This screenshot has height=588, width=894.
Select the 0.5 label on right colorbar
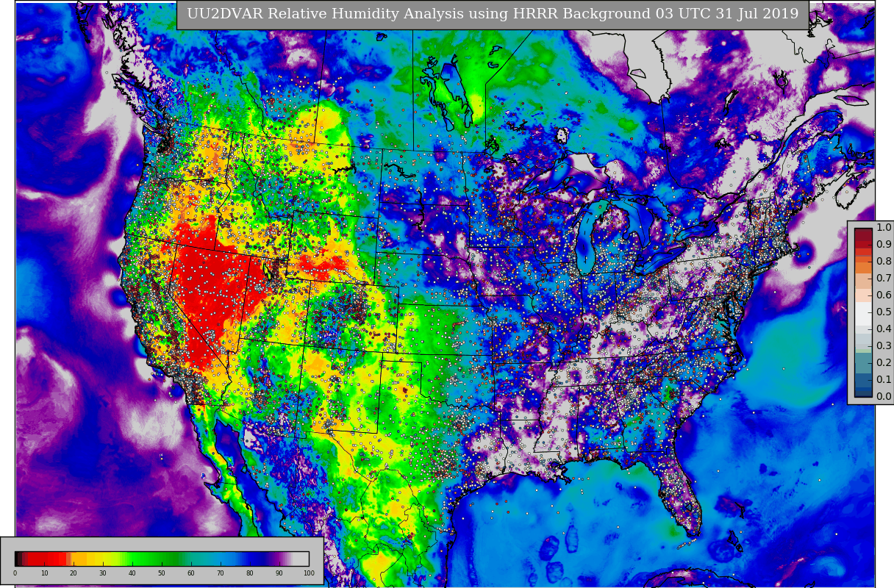tap(884, 312)
